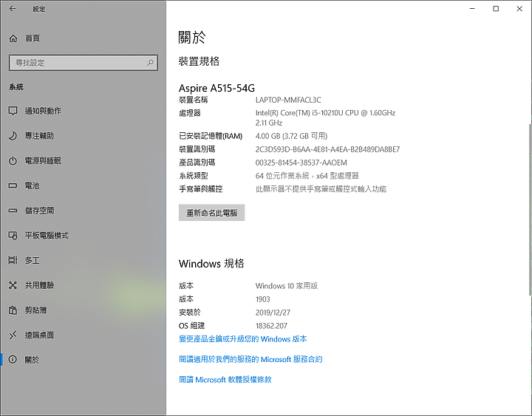Click the 儲存空間 storage icon
The height and width of the screenshot is (416, 532).
[x=13, y=211]
